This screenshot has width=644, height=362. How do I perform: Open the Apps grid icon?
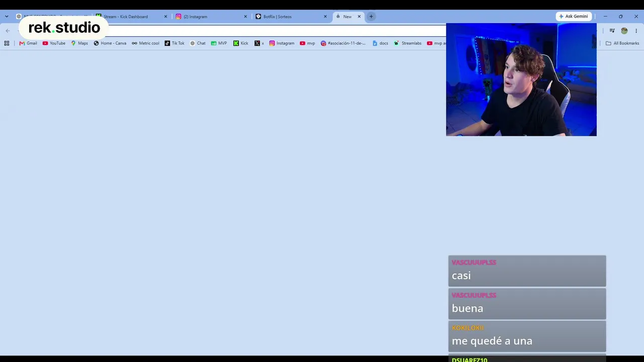(7, 43)
